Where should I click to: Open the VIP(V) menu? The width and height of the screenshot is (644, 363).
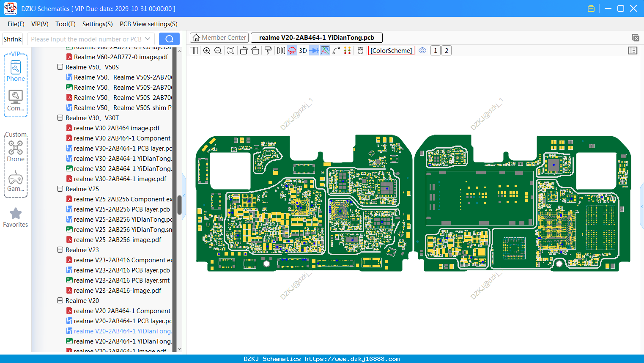click(40, 24)
